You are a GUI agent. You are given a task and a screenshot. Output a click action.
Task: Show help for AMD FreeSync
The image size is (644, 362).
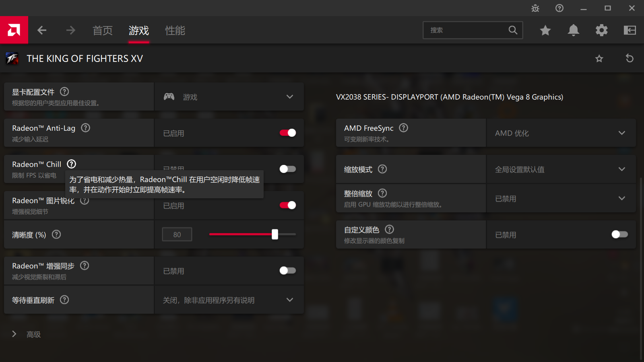403,128
